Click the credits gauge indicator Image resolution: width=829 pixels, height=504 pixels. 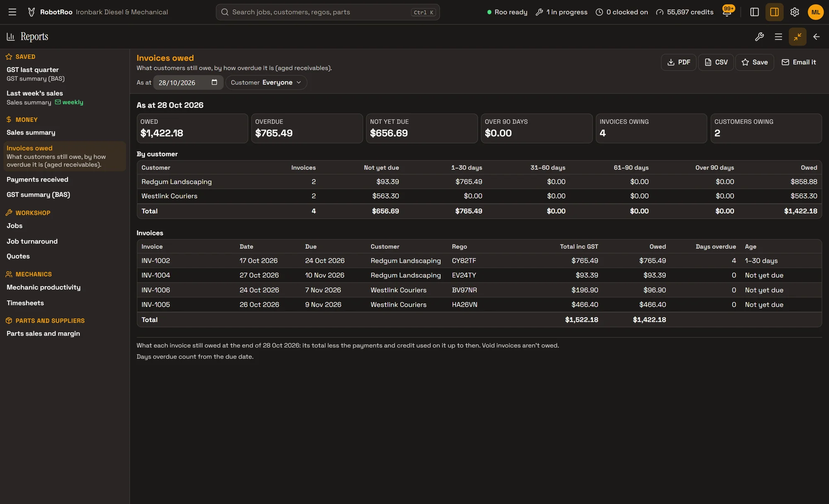[x=685, y=12]
